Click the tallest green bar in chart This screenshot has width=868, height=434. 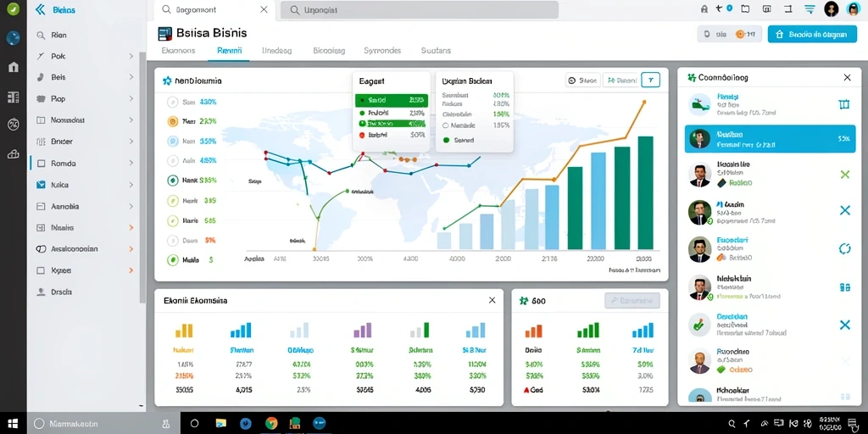point(645,192)
